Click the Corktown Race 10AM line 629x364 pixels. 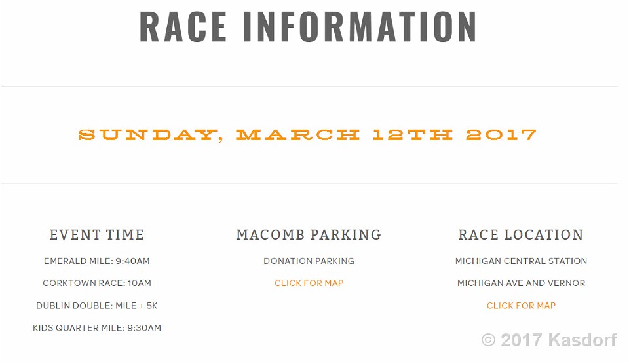click(x=96, y=283)
